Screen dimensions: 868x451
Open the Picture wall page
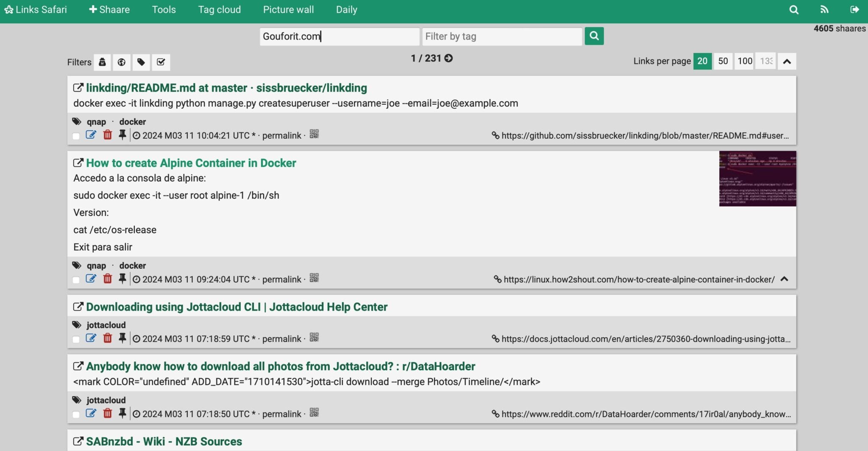(x=288, y=9)
